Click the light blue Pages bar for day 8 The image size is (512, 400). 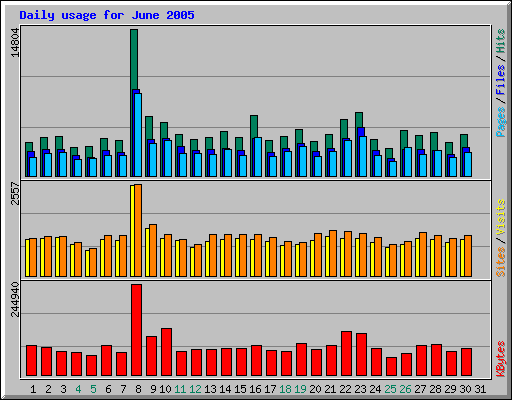pos(138,135)
